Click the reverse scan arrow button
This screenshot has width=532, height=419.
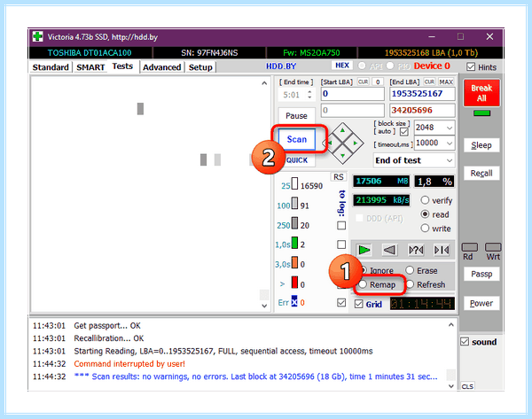[x=389, y=250]
